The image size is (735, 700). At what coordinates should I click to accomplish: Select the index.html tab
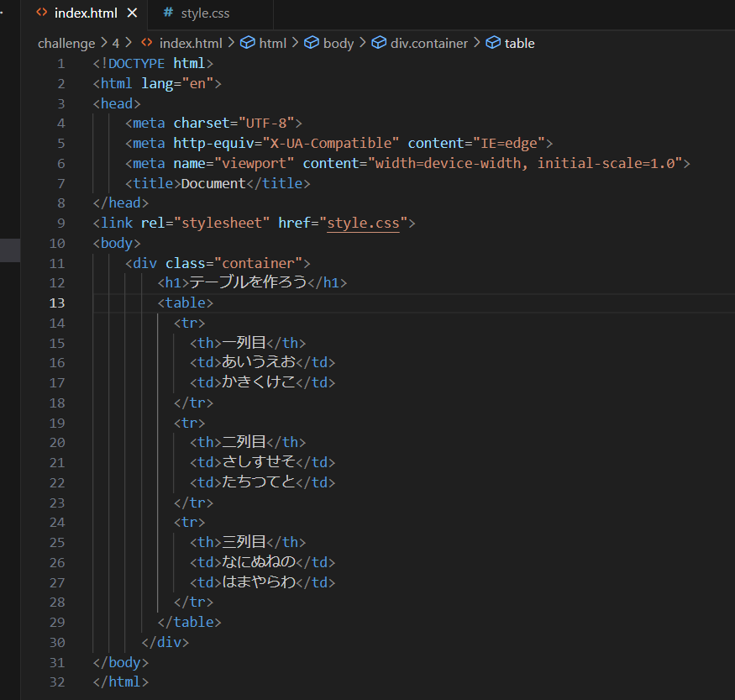coord(85,13)
